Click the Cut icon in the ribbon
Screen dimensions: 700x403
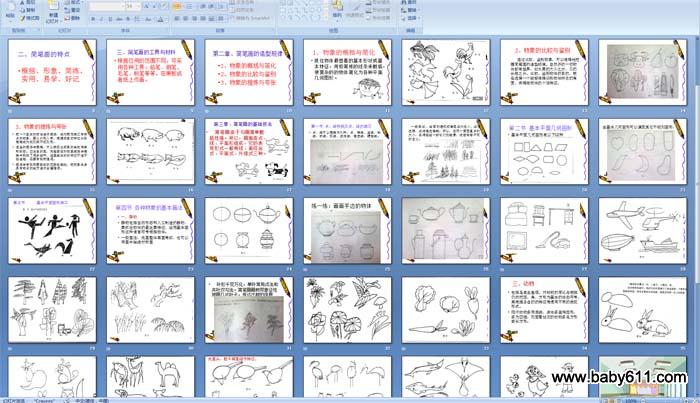[x=25, y=3]
